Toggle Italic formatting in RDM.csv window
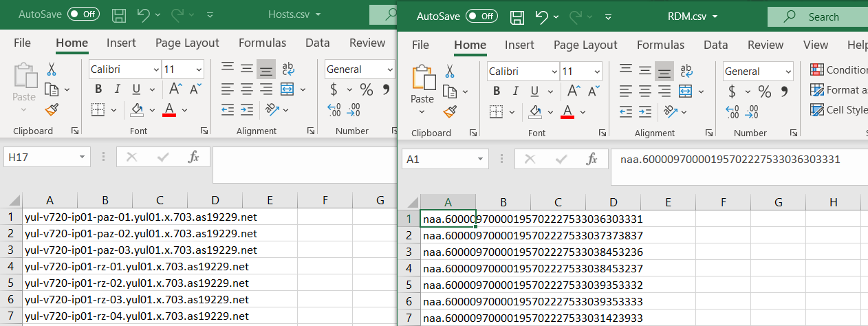This screenshot has height=326, width=868. [515, 91]
